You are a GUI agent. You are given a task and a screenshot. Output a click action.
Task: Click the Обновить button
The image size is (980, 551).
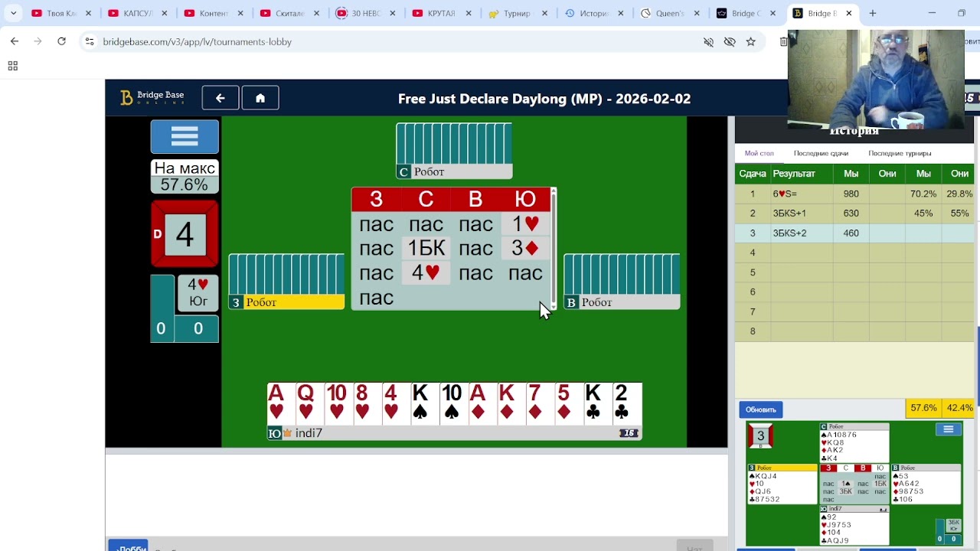760,409
